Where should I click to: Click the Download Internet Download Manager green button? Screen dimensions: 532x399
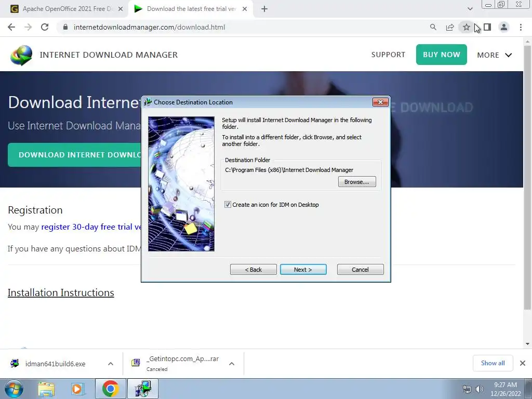[x=75, y=155]
